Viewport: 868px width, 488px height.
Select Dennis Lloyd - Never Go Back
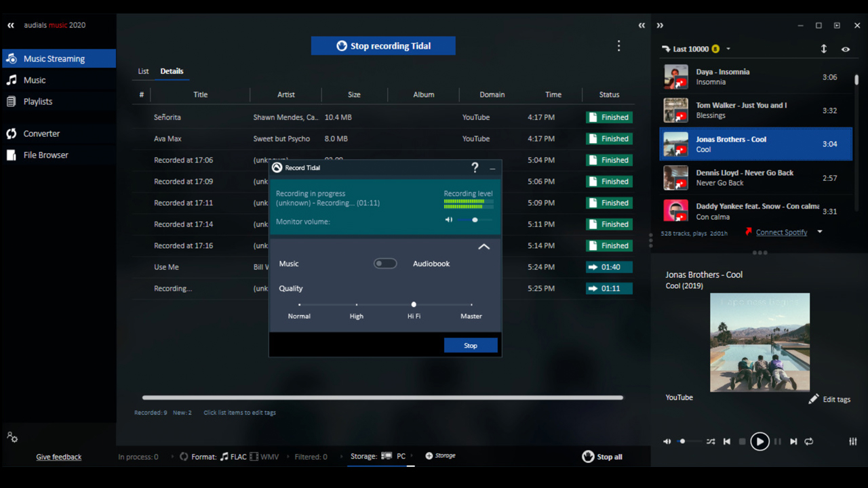click(x=755, y=178)
